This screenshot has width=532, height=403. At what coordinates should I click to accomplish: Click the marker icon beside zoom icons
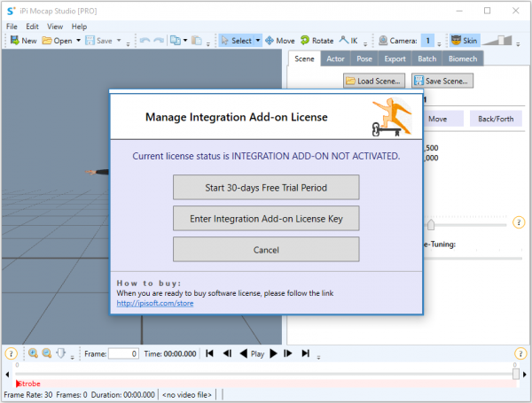pyautogui.click(x=61, y=353)
